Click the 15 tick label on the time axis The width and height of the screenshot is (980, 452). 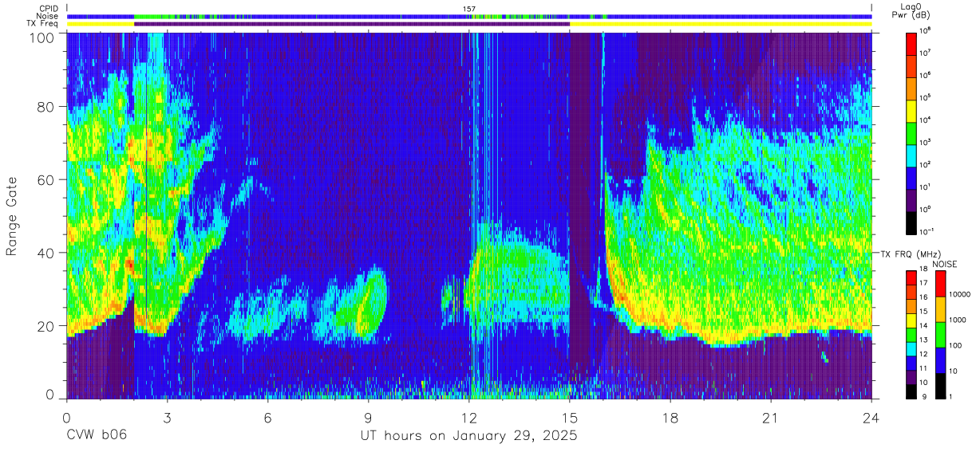(x=570, y=418)
